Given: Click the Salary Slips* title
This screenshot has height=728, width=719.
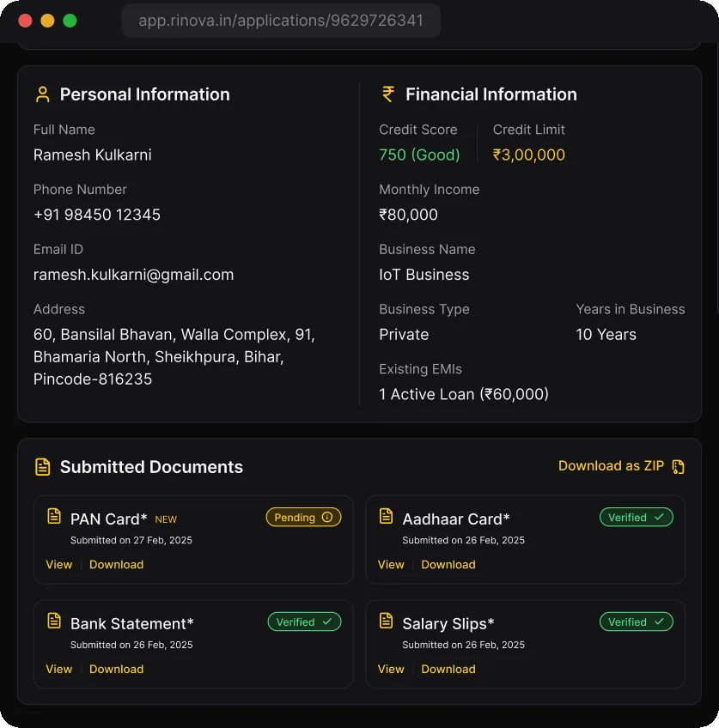Looking at the screenshot, I should [x=448, y=623].
